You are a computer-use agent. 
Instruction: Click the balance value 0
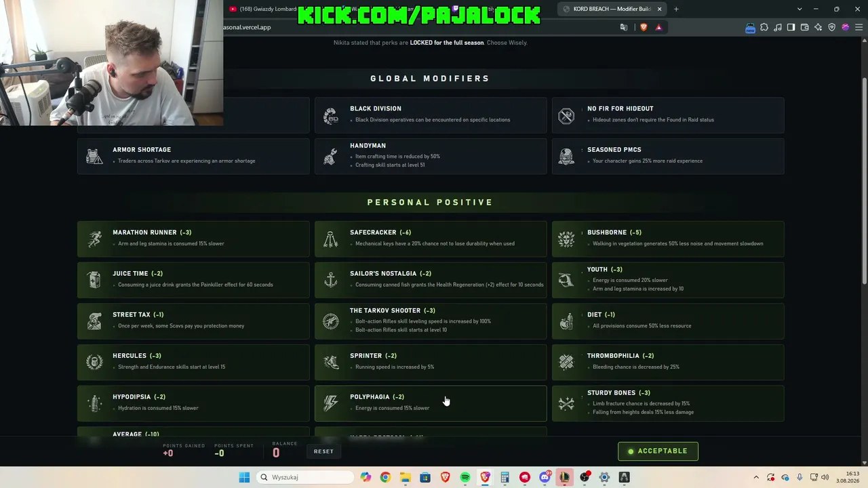[276, 453]
